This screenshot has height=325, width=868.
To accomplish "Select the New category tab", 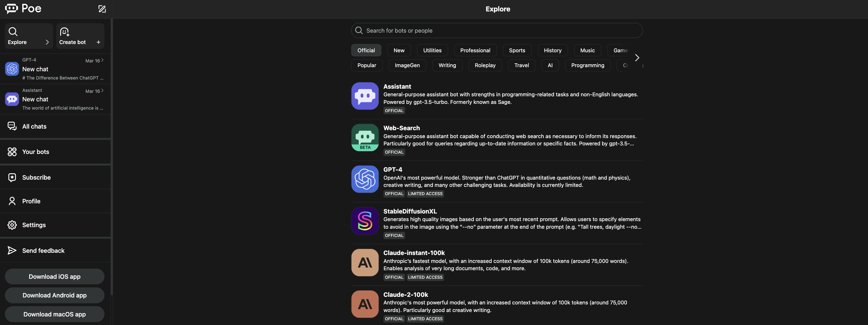I will 399,50.
